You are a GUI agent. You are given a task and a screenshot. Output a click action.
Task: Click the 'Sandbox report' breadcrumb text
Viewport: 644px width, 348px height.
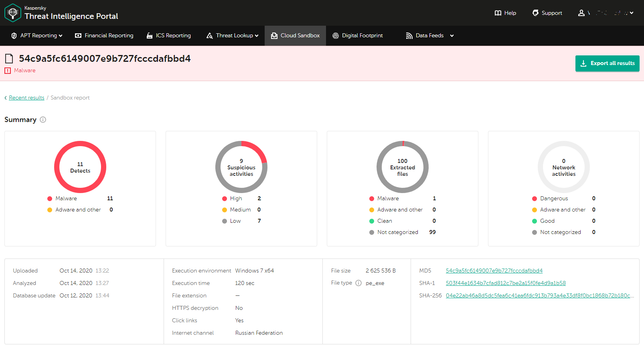[x=70, y=98]
